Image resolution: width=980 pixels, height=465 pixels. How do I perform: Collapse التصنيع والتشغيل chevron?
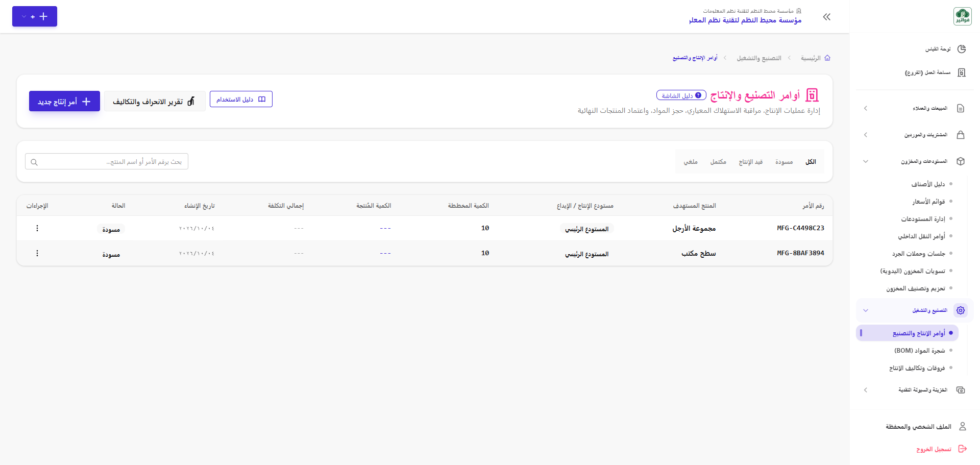866,310
